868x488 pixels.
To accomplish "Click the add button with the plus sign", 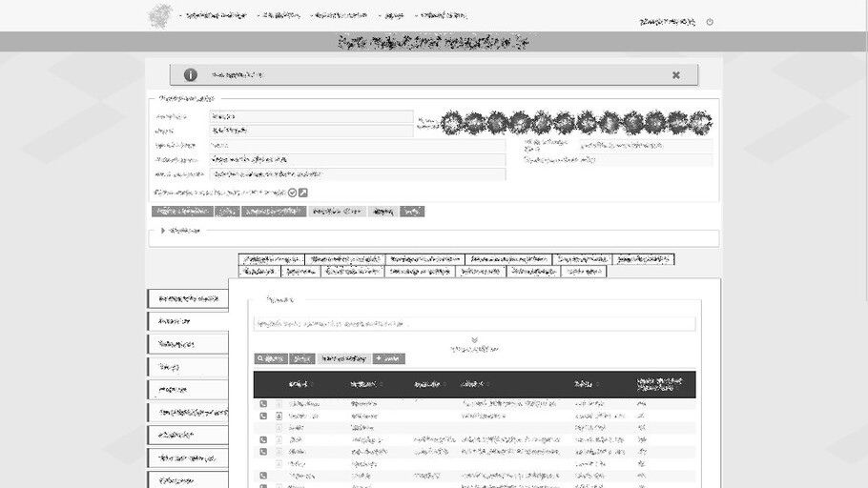I will coord(389,359).
